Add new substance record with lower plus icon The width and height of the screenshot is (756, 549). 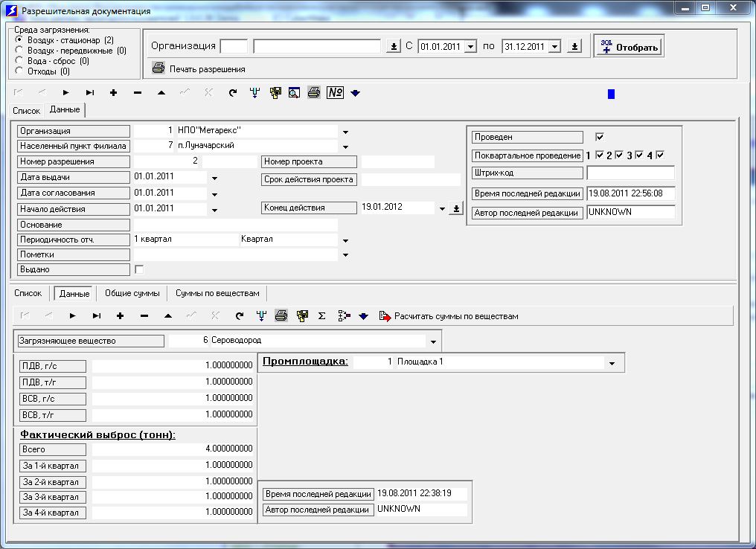(x=120, y=315)
